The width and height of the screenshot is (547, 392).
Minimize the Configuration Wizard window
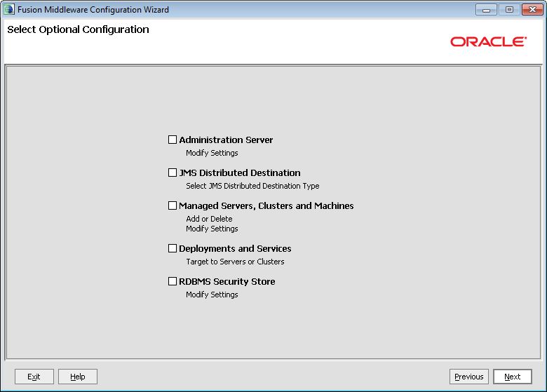tap(486, 10)
